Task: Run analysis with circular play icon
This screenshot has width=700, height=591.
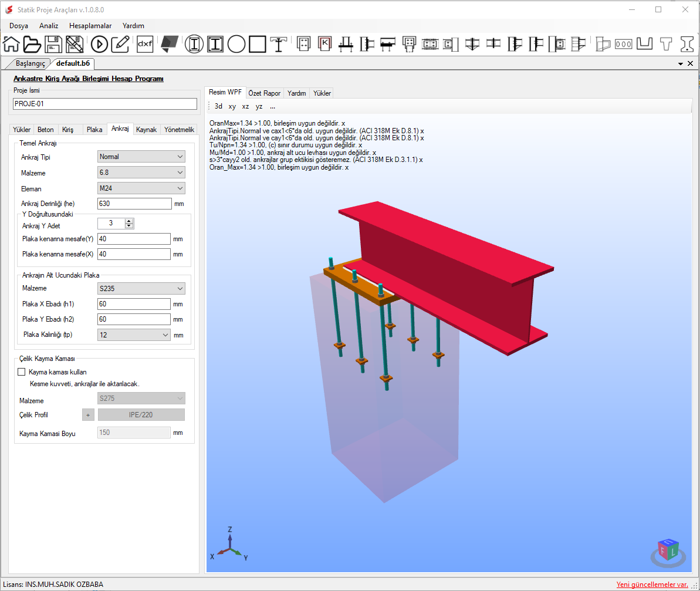Action: 99,44
